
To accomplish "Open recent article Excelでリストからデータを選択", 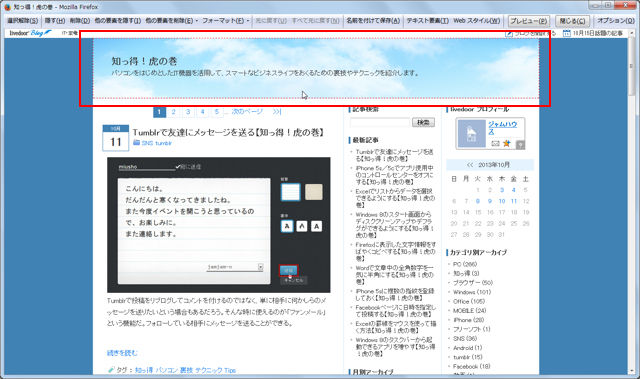I will 395,198.
